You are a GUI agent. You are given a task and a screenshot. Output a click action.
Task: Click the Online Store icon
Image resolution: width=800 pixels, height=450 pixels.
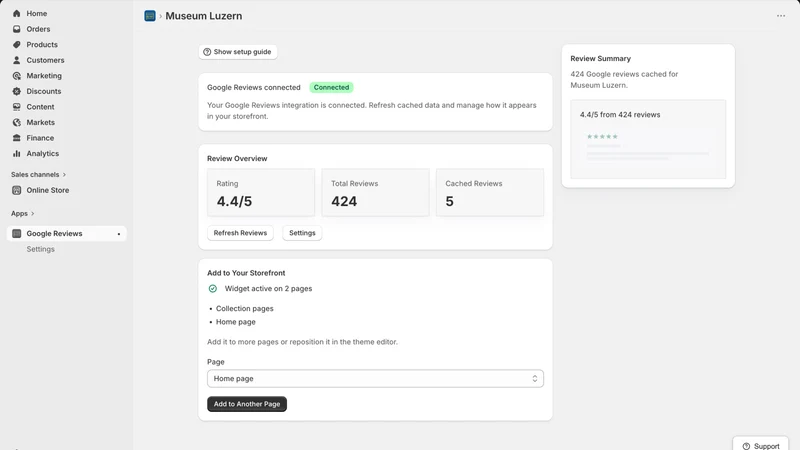16,190
